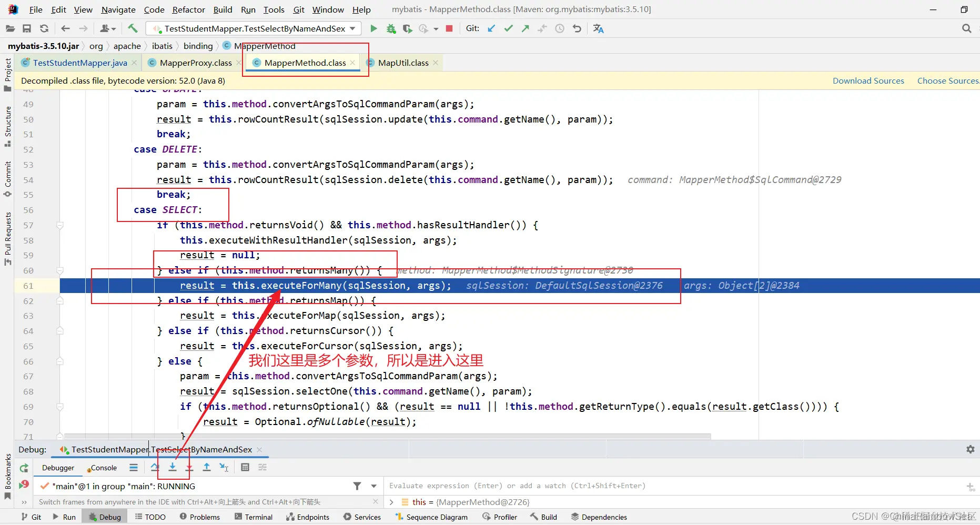Open file with the folder toolbar icon
This screenshot has width=980, height=525.
coord(10,28)
